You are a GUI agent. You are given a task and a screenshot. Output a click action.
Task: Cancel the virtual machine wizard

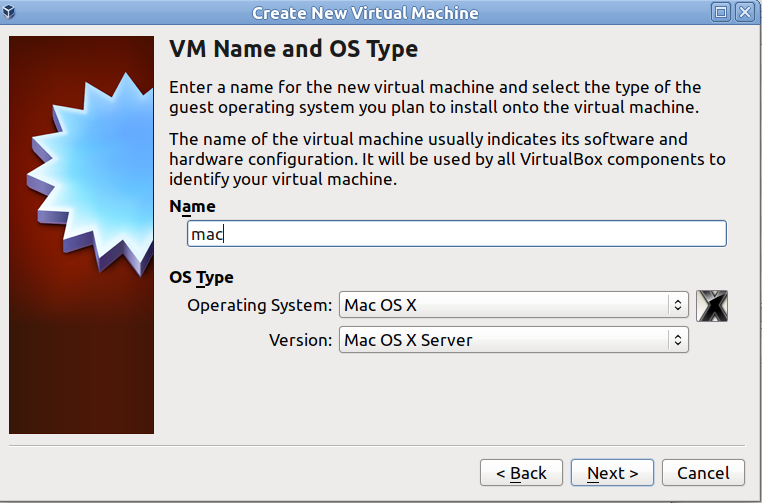pos(703,473)
